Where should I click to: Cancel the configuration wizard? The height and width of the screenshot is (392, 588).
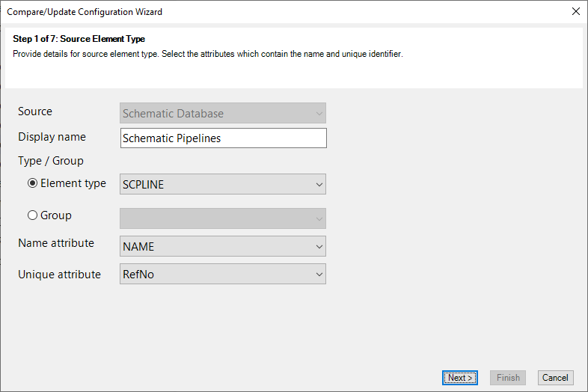tap(555, 378)
